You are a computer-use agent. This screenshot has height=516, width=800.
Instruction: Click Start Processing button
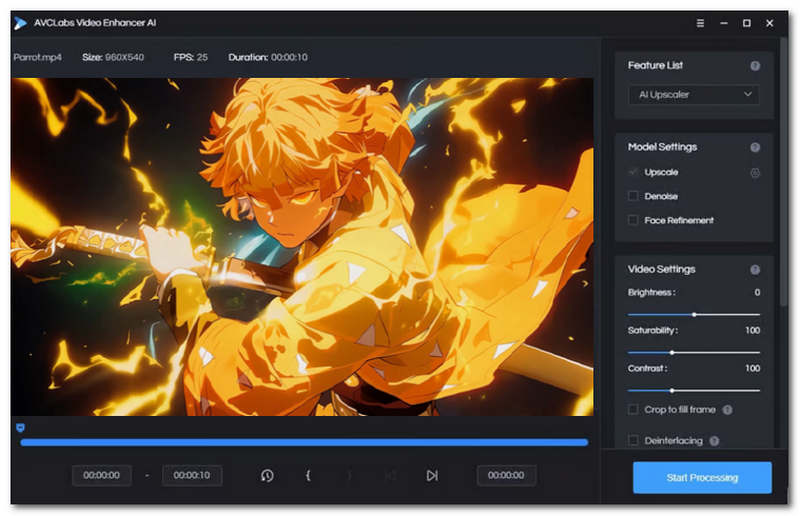702,478
